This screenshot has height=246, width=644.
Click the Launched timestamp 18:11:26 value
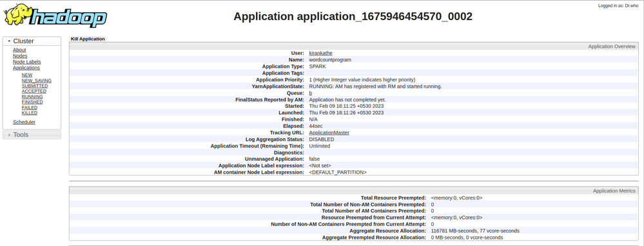[346, 113]
